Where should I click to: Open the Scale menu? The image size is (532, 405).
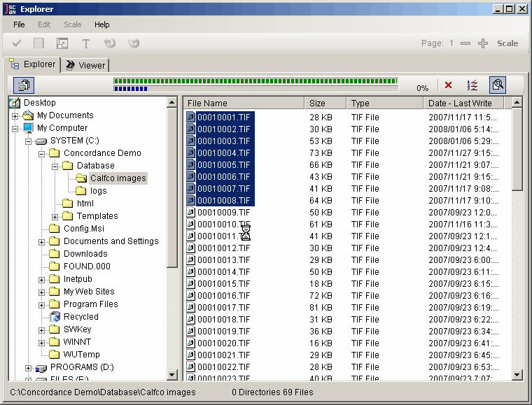tap(73, 24)
